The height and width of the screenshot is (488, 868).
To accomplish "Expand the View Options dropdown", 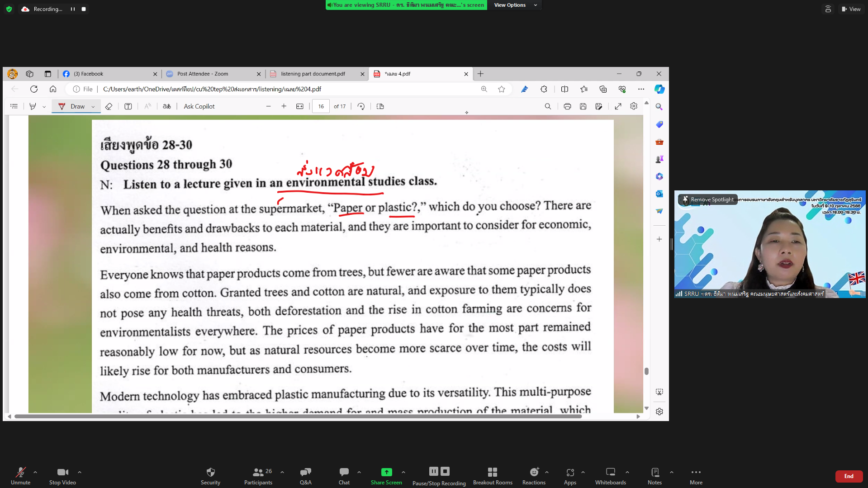I will pos(515,5).
